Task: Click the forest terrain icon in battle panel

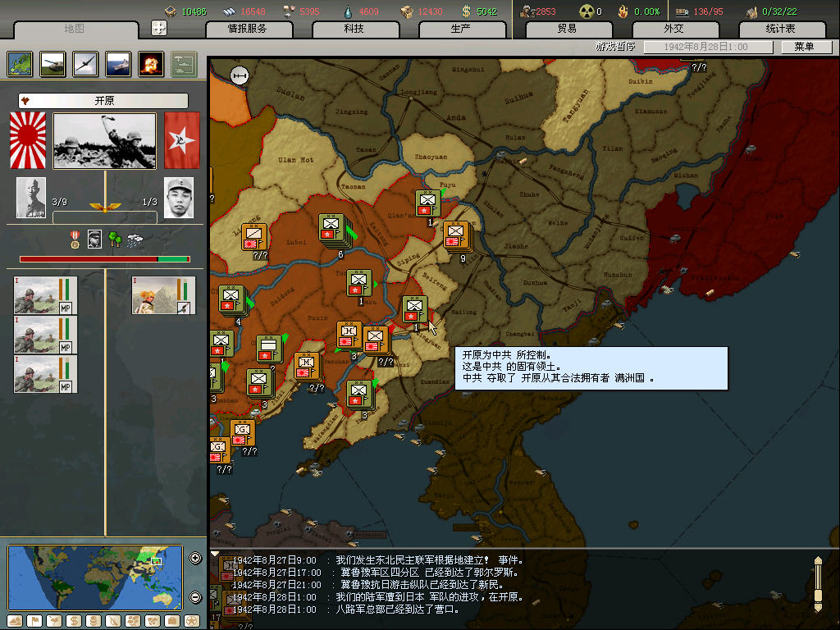Action: click(x=115, y=240)
